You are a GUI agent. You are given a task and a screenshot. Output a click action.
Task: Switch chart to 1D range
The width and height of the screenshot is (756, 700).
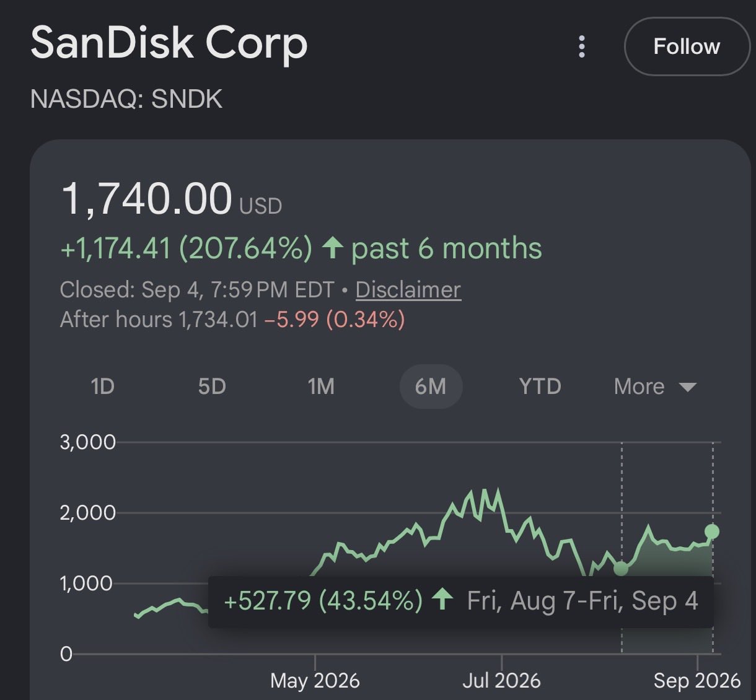point(102,387)
